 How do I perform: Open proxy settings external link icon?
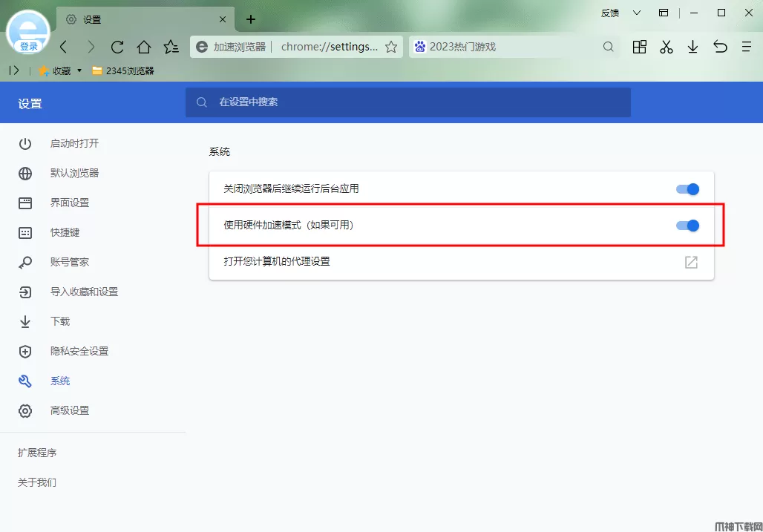(x=692, y=262)
